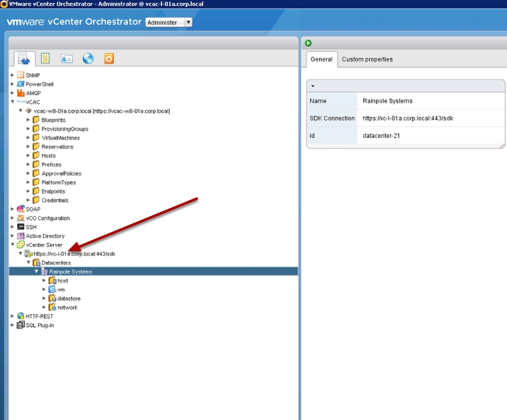
Task: Open the globe icon tab
Action: click(x=88, y=58)
